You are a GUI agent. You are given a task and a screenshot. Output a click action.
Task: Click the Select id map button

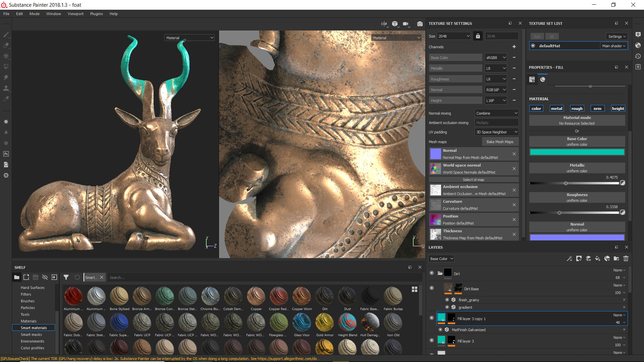point(474,179)
